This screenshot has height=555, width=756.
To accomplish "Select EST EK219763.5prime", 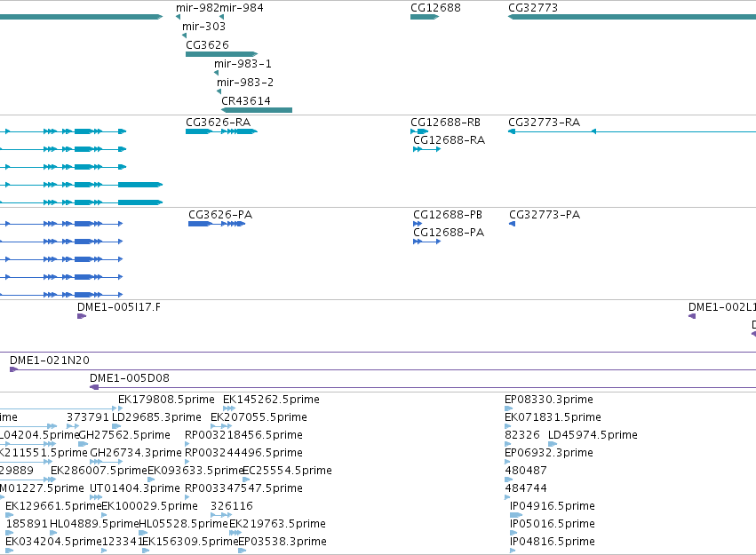I will pos(278,524).
